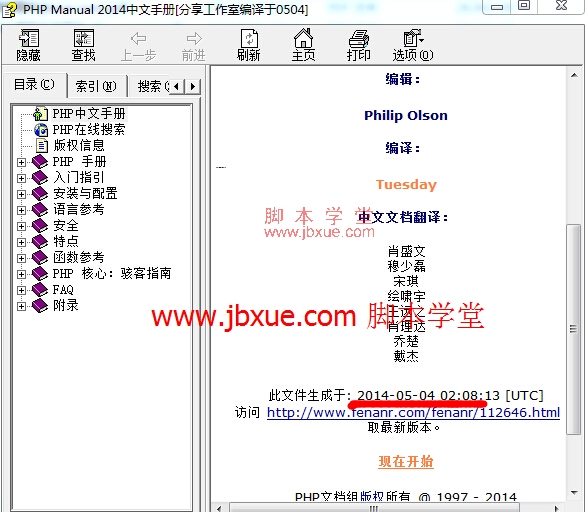
Task: Expand the PHP 手册 tree node
Action: click(21, 162)
